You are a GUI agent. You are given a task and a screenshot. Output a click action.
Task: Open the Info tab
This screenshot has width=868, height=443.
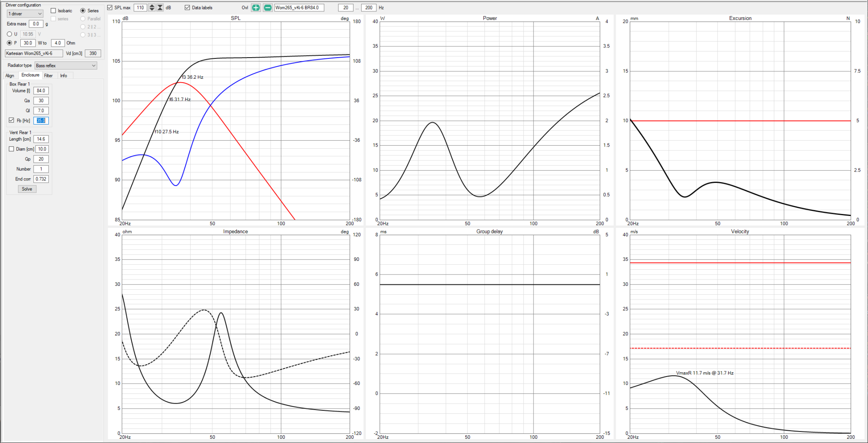(x=64, y=76)
